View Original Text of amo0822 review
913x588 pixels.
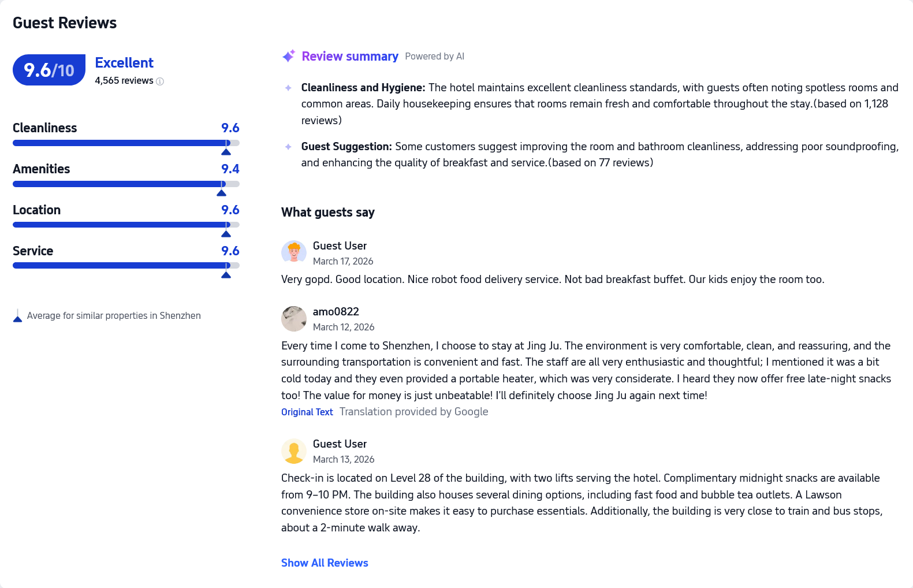pos(307,412)
